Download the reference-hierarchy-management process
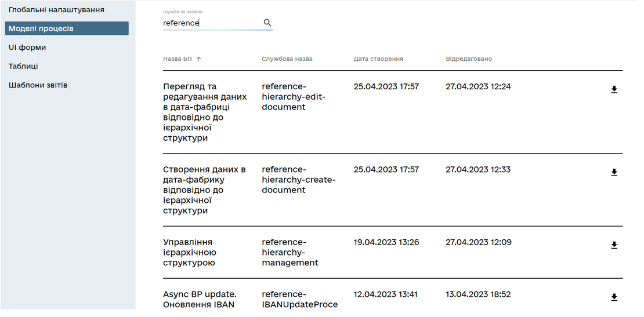Viewport: 644px width, 317px height. pyautogui.click(x=614, y=245)
